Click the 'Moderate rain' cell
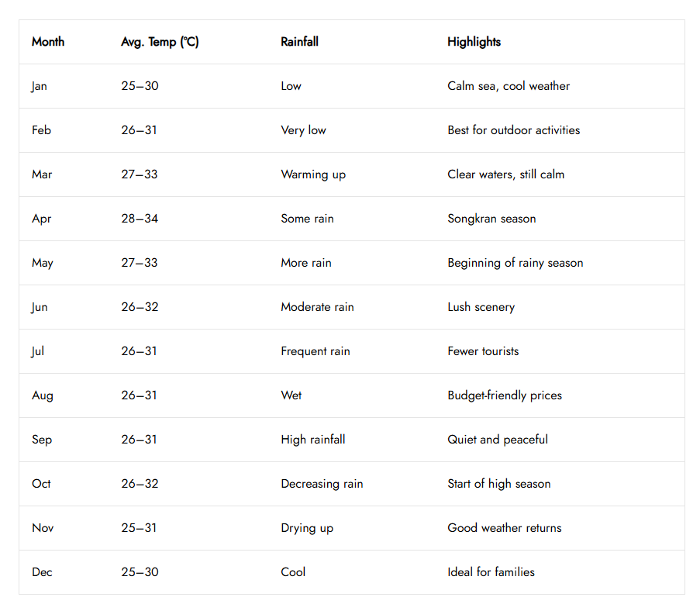The image size is (700, 611). point(317,307)
